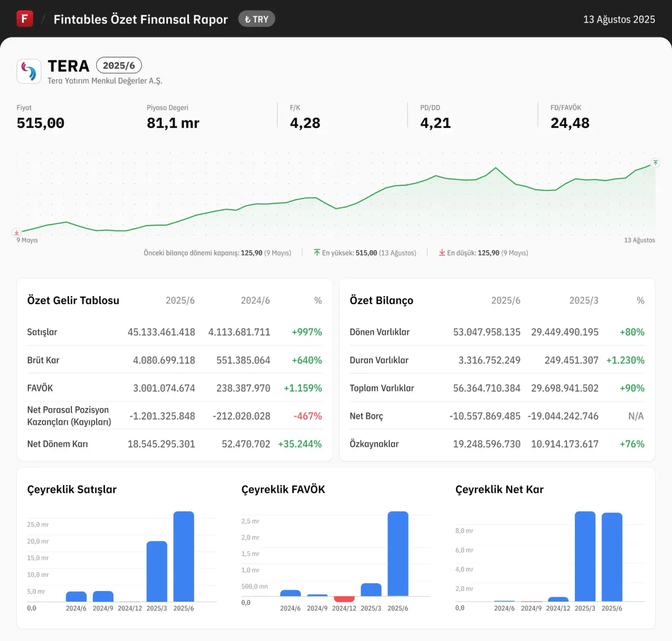Click the 2025/6 Çeyreklik FAVÖK bar
The image size is (672, 641).
coord(398,554)
